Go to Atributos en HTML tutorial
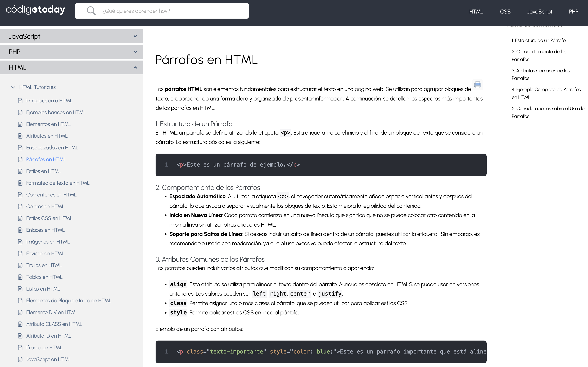 pyautogui.click(x=47, y=136)
